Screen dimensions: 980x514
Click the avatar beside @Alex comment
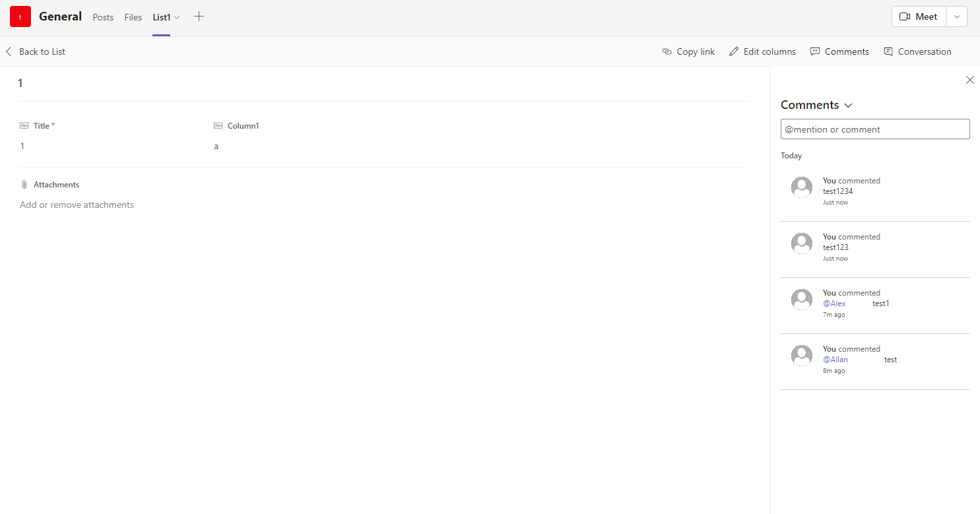coord(802,300)
